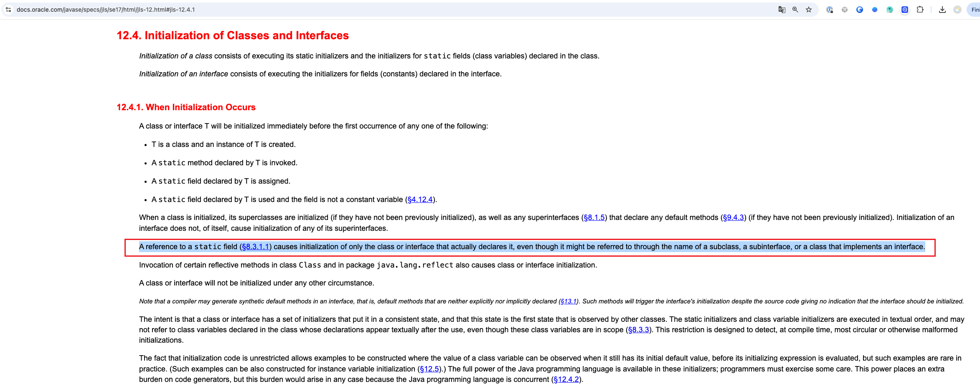
Task: Click the '12.4.1. When Initialization Occurs' heading
Action: [186, 107]
